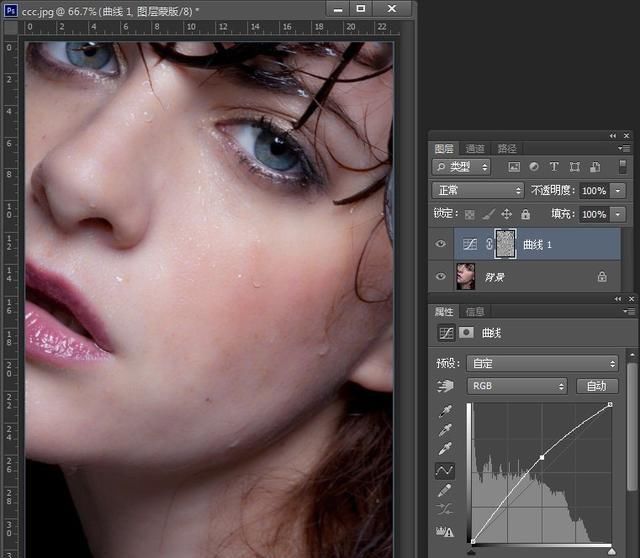Viewport: 640px width, 558px height.
Task: Lock image pixels brush icon
Action: coord(488,214)
